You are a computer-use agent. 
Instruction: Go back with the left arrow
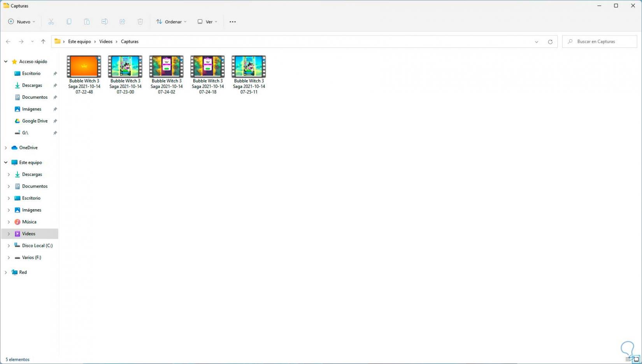tap(8, 42)
